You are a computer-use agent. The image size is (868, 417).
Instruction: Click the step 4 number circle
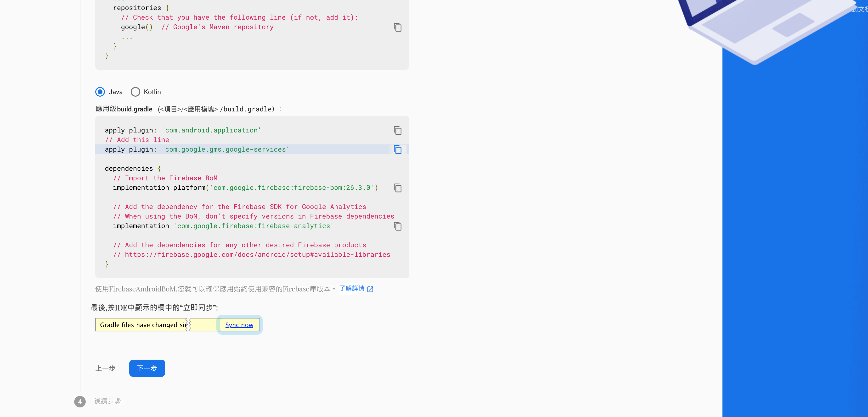click(x=80, y=401)
